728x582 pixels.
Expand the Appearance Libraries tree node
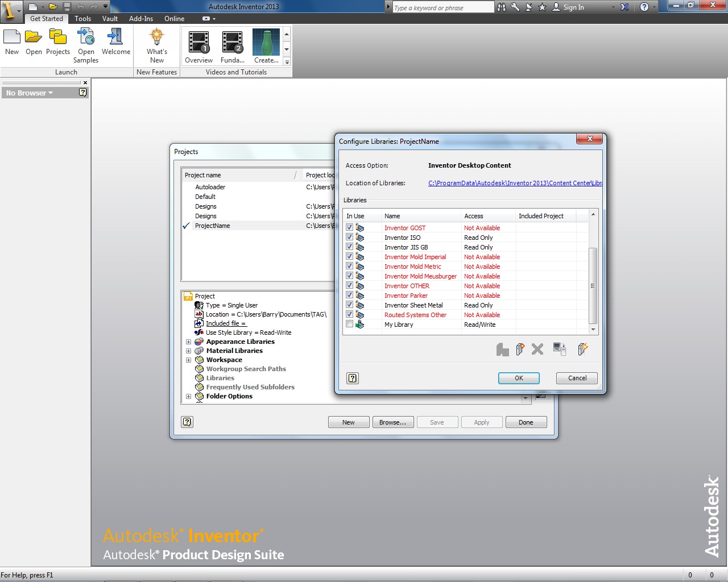point(188,342)
